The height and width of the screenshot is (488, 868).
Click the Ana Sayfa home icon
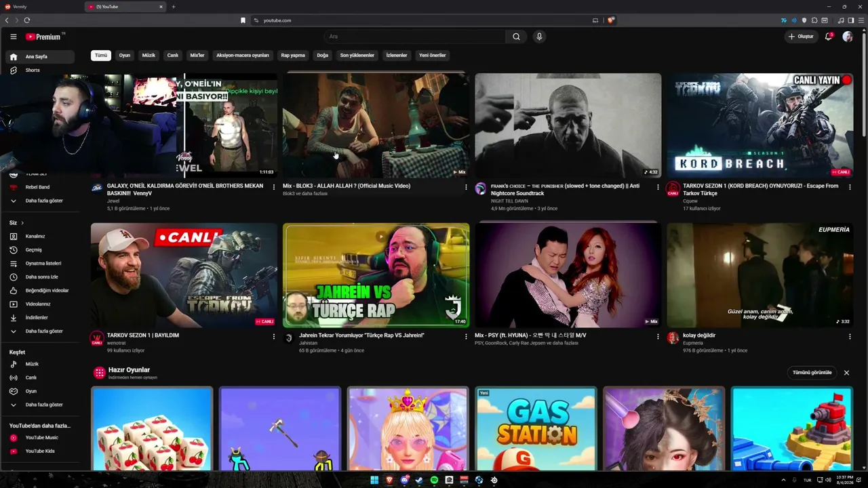(14, 57)
